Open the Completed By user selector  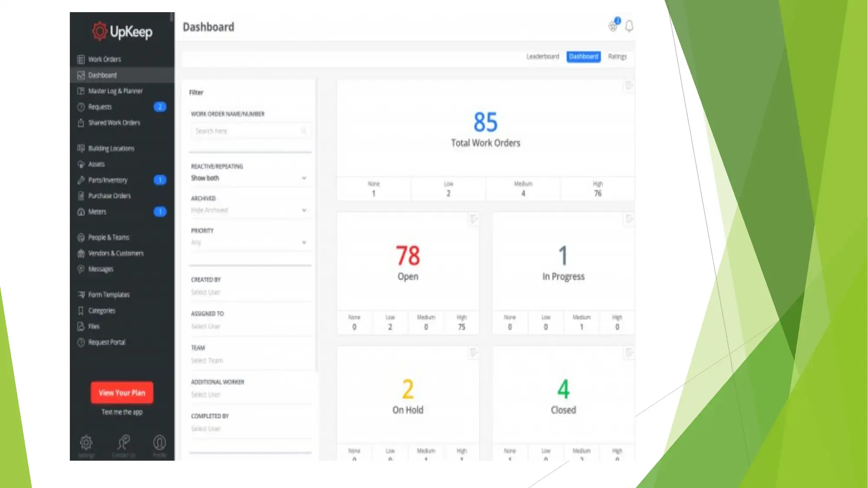(x=250, y=429)
